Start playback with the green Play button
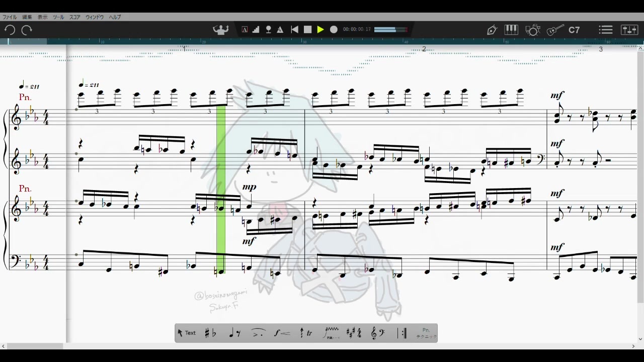The width and height of the screenshot is (644, 362). (320, 30)
